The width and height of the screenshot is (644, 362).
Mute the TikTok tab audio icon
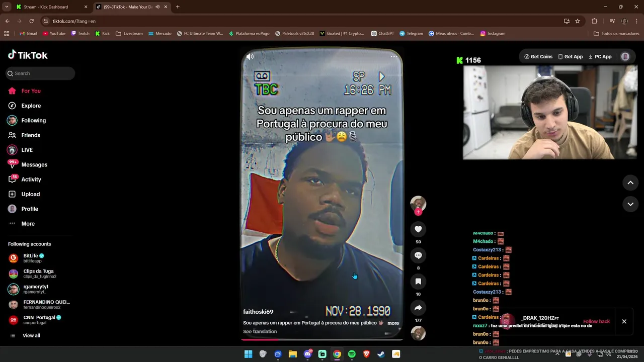coord(157,7)
